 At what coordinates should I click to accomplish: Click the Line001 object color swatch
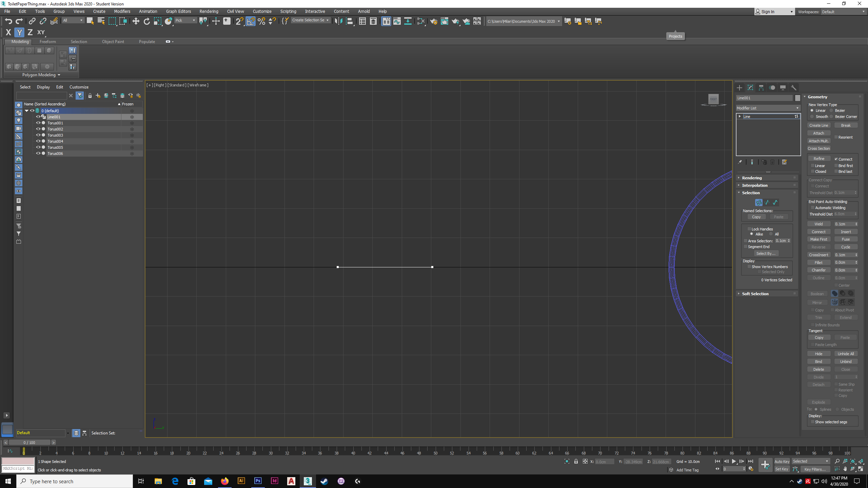tap(797, 98)
